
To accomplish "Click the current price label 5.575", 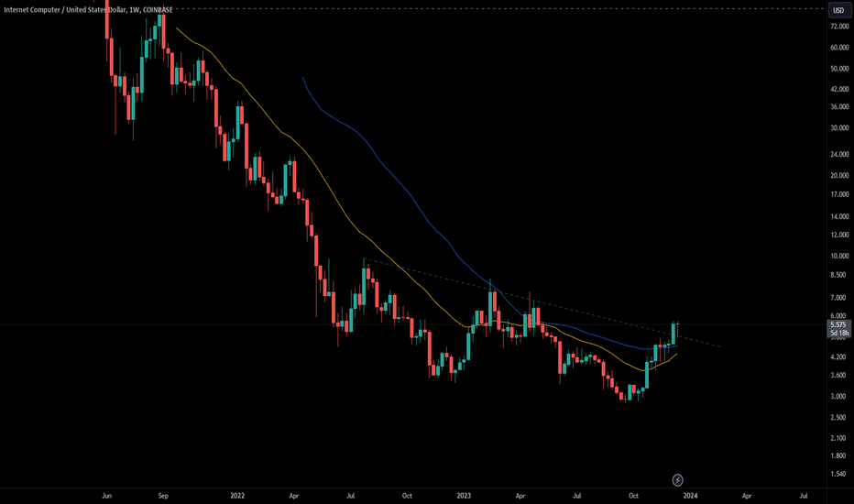I will (x=838, y=324).
